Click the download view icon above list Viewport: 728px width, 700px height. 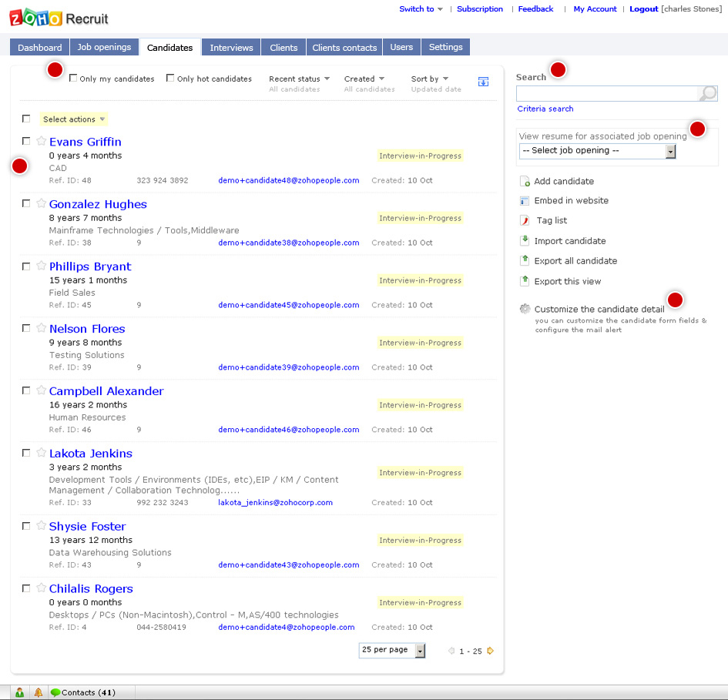pyautogui.click(x=483, y=82)
